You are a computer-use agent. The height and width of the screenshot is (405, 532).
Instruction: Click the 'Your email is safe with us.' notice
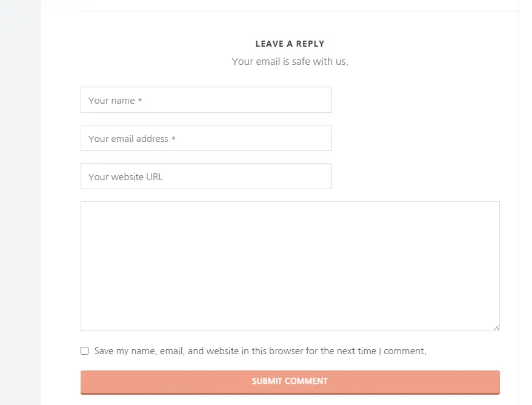point(290,62)
